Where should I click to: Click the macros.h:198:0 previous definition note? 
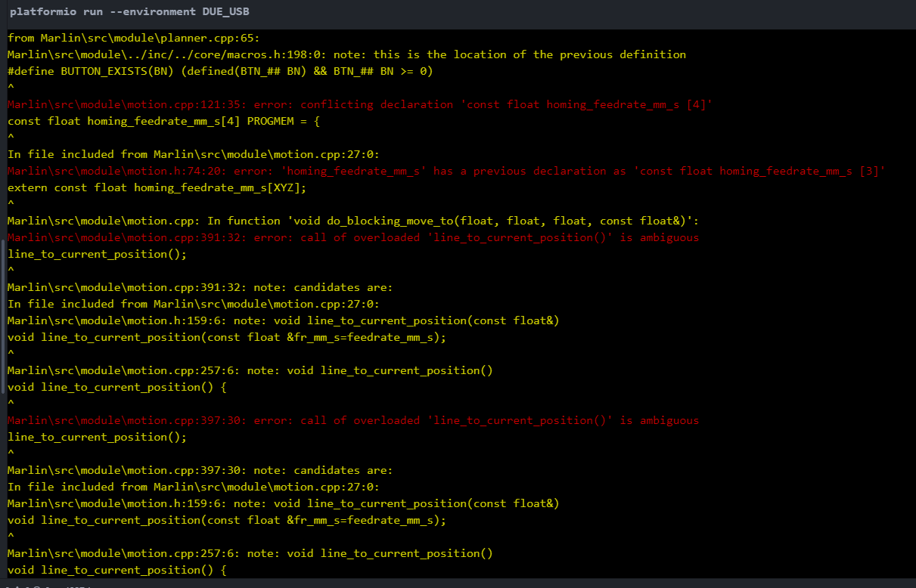pos(347,54)
